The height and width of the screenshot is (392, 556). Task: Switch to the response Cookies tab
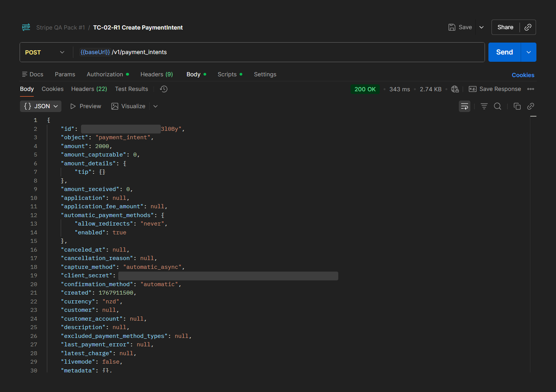(53, 89)
